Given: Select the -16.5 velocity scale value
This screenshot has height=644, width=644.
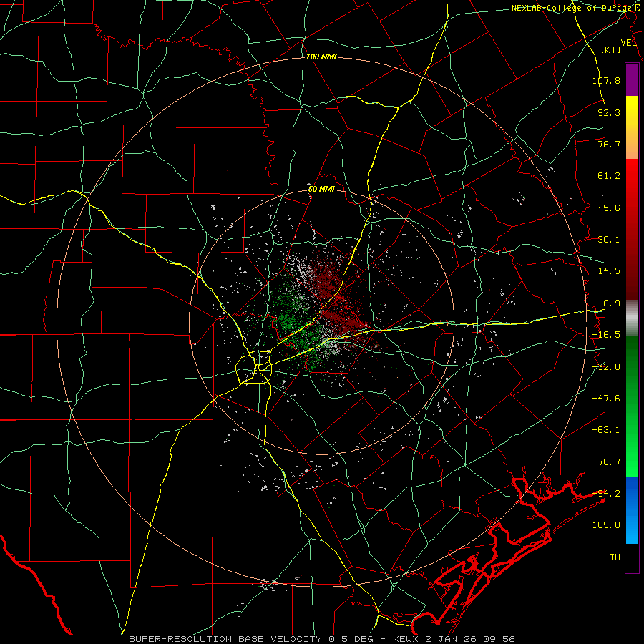Looking at the screenshot, I should [606, 335].
